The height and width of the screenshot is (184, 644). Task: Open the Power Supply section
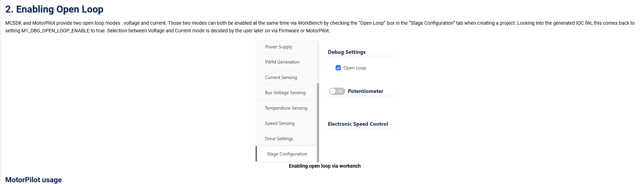click(279, 47)
